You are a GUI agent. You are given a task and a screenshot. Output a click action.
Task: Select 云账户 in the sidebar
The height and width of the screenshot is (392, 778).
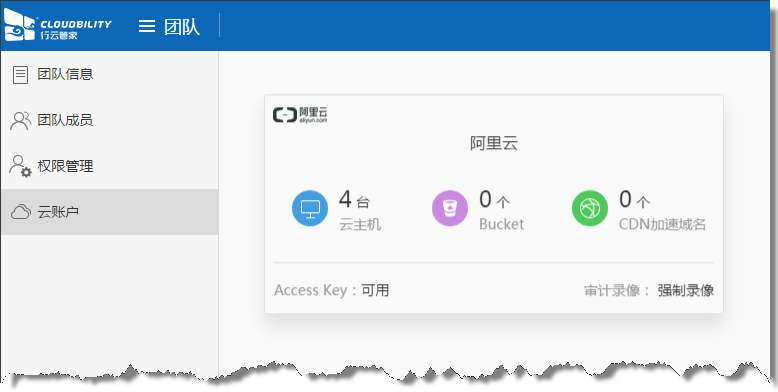pos(109,212)
